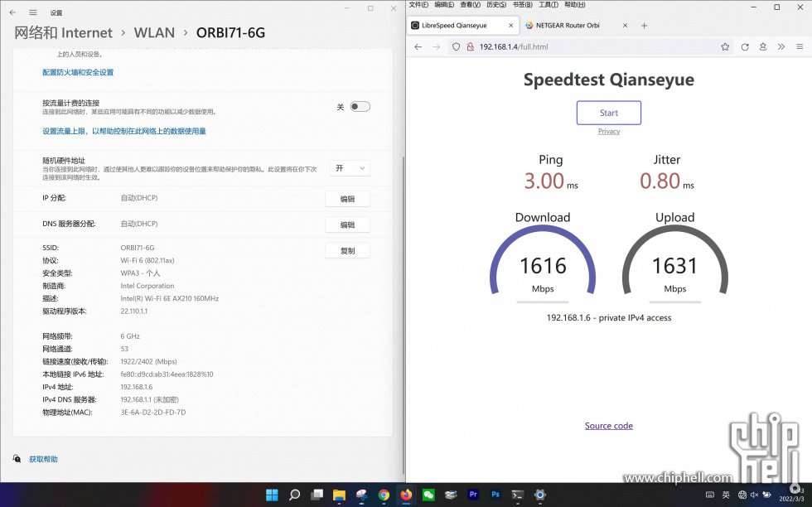Open 书签(B) menu in Firefox
Image resolution: width=812 pixels, height=507 pixels.
523,5
